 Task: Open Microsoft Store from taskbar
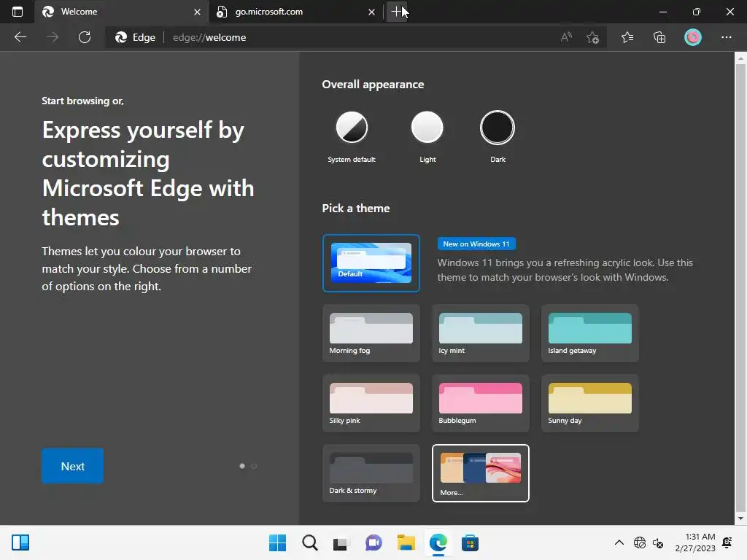470,542
